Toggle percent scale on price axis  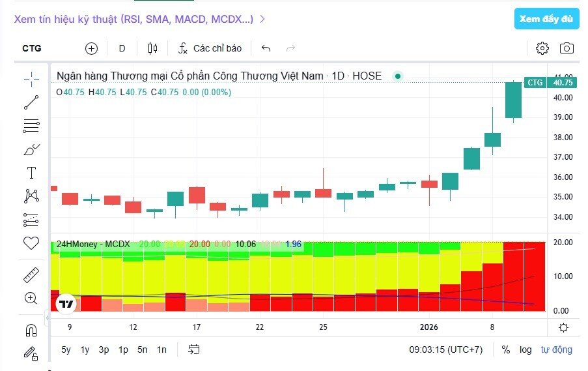point(506,349)
